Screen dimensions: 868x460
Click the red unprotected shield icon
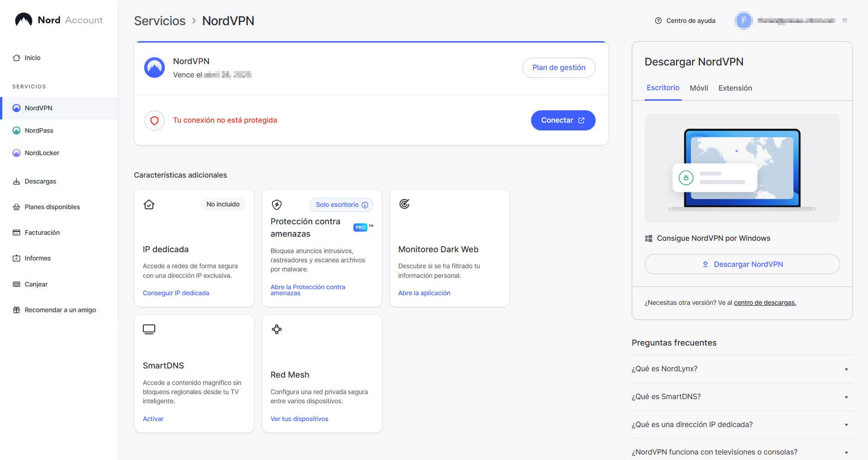[154, 120]
